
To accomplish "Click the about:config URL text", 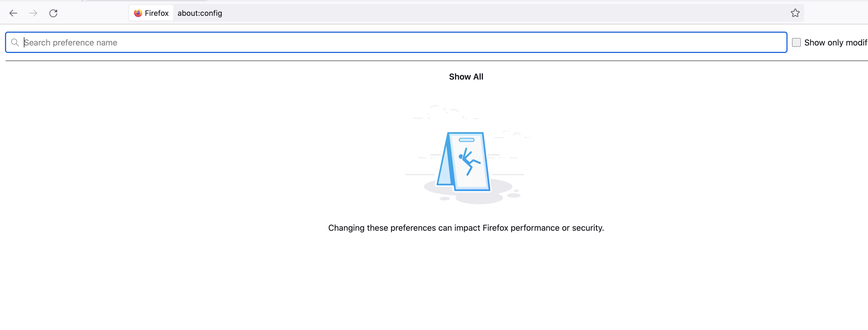I will 200,13.
